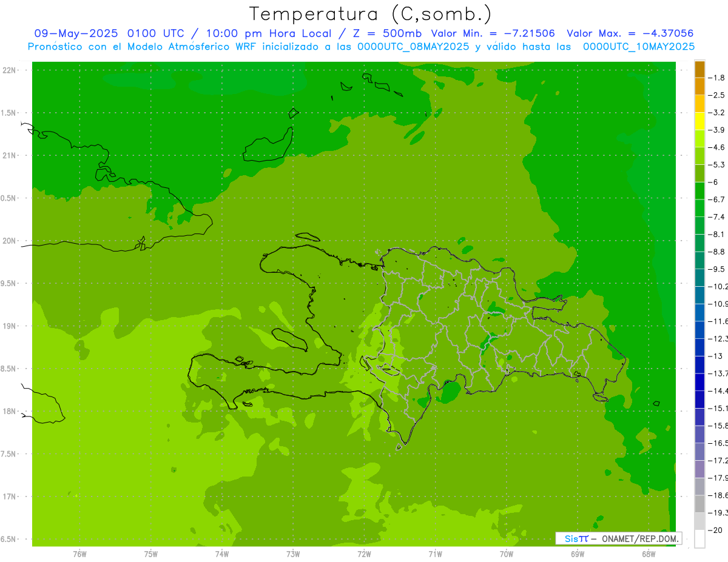
Task: Click the 'Valor Min. = -7.21506' text
Action: [x=493, y=33]
